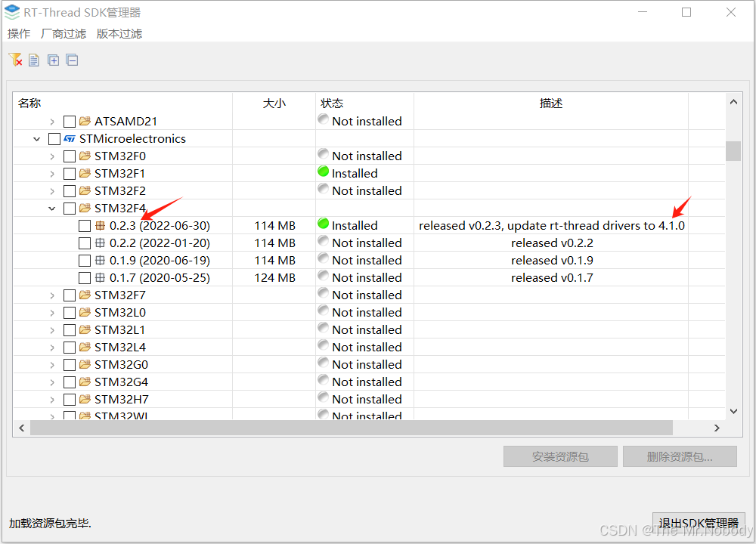
Task: Click the scroll left arrow of the list
Action: [22, 428]
